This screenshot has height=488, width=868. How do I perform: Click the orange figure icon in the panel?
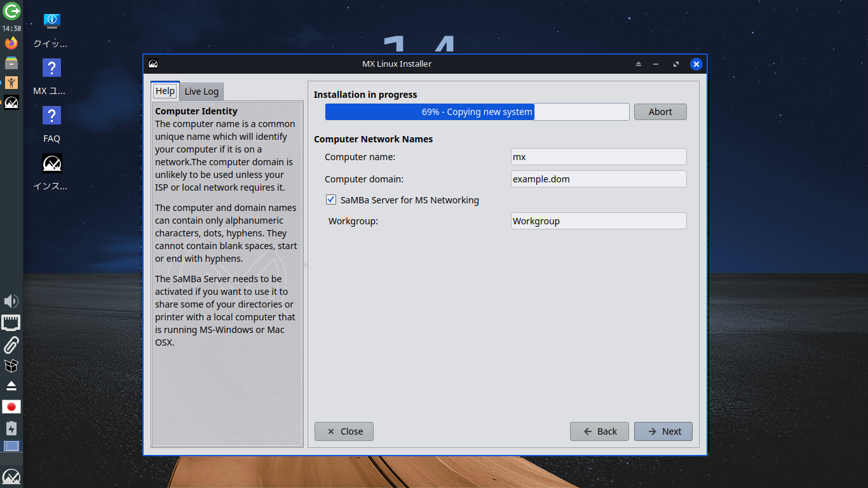(11, 83)
